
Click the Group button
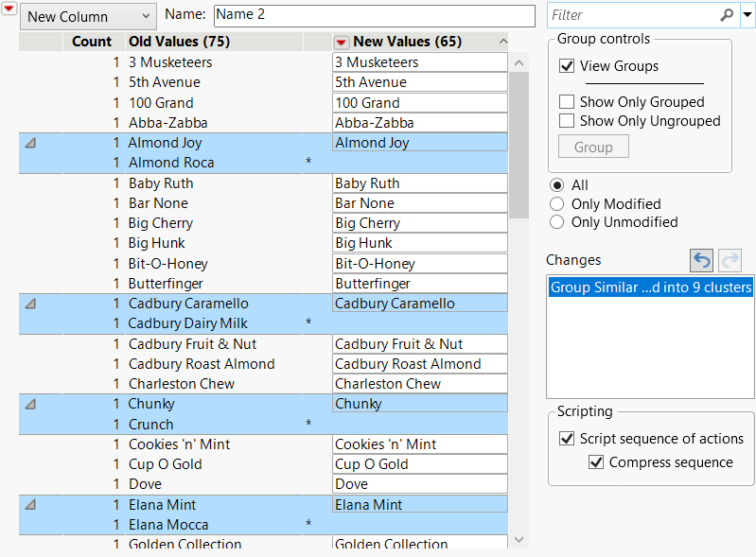click(593, 148)
